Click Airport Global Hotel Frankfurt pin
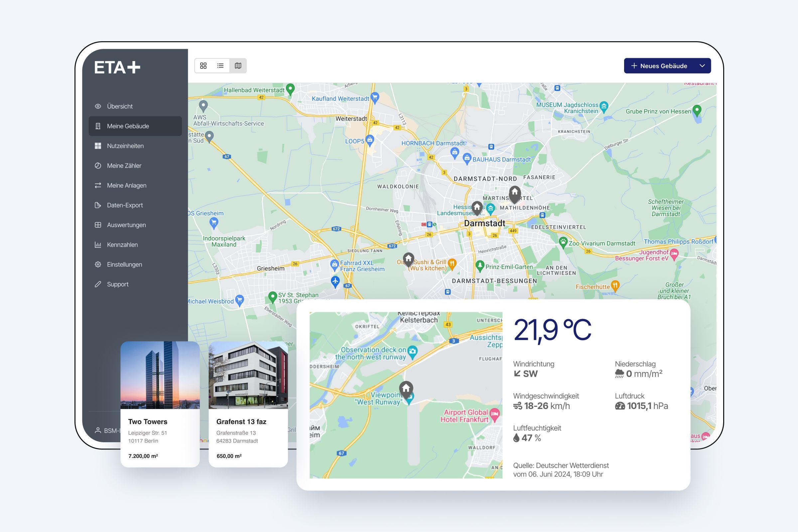 click(495, 414)
